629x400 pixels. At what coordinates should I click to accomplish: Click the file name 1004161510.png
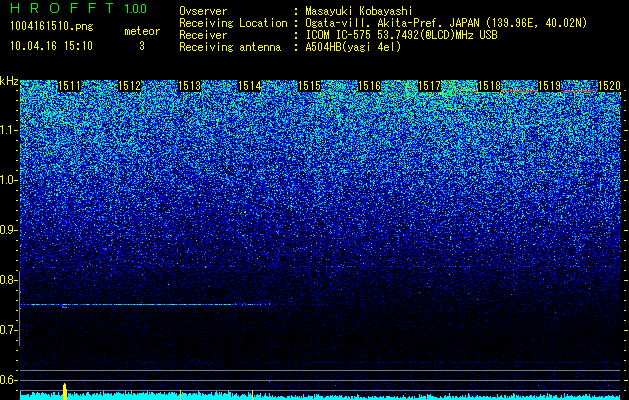pos(52,27)
